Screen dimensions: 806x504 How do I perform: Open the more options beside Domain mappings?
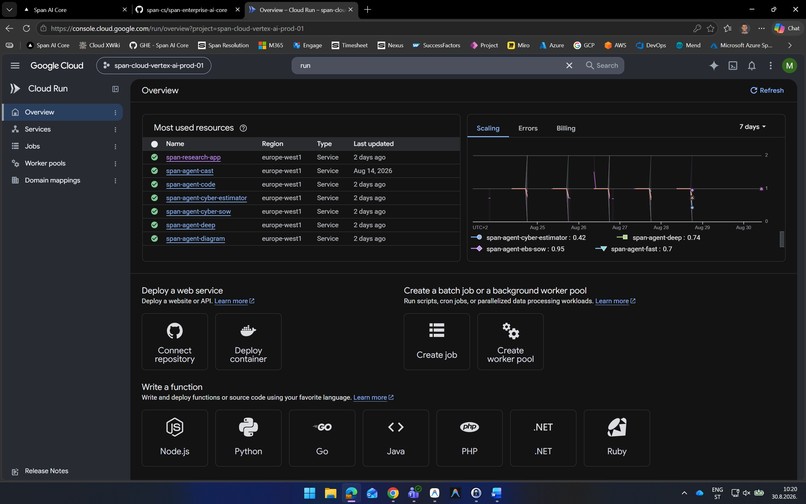point(115,181)
